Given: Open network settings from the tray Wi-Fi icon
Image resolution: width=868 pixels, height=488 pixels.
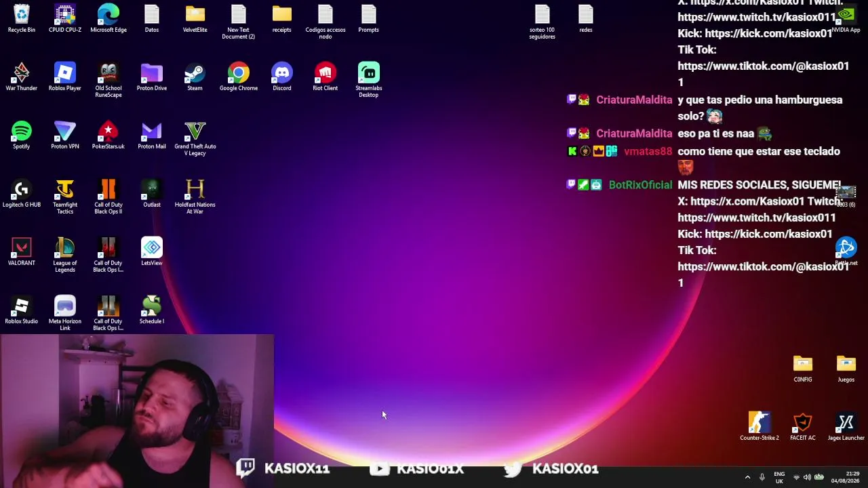Looking at the screenshot, I should coord(796,477).
